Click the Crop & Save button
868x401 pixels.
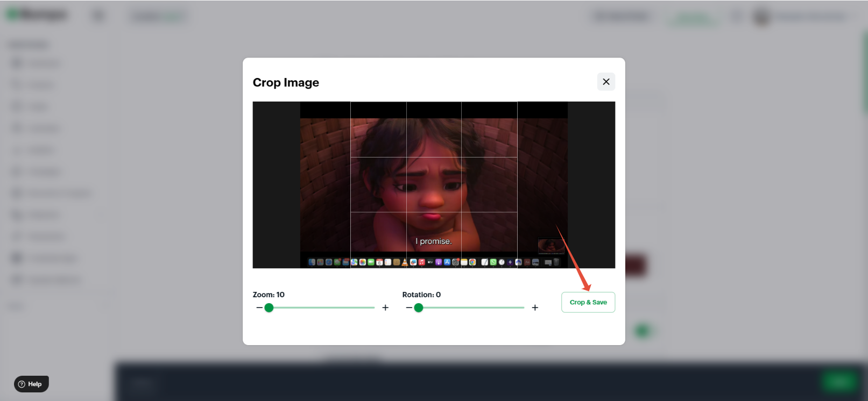[588, 302]
